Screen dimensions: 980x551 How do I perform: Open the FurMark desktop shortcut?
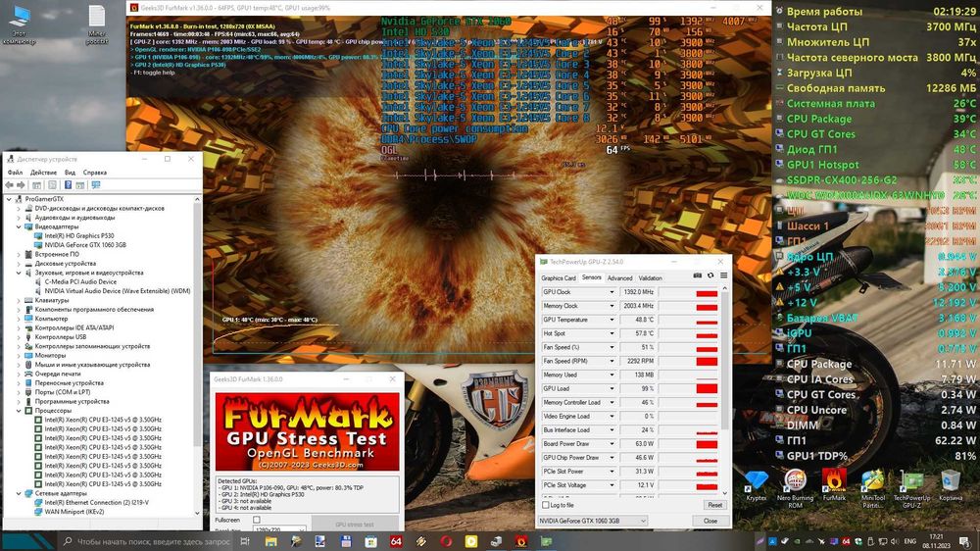pos(834,486)
